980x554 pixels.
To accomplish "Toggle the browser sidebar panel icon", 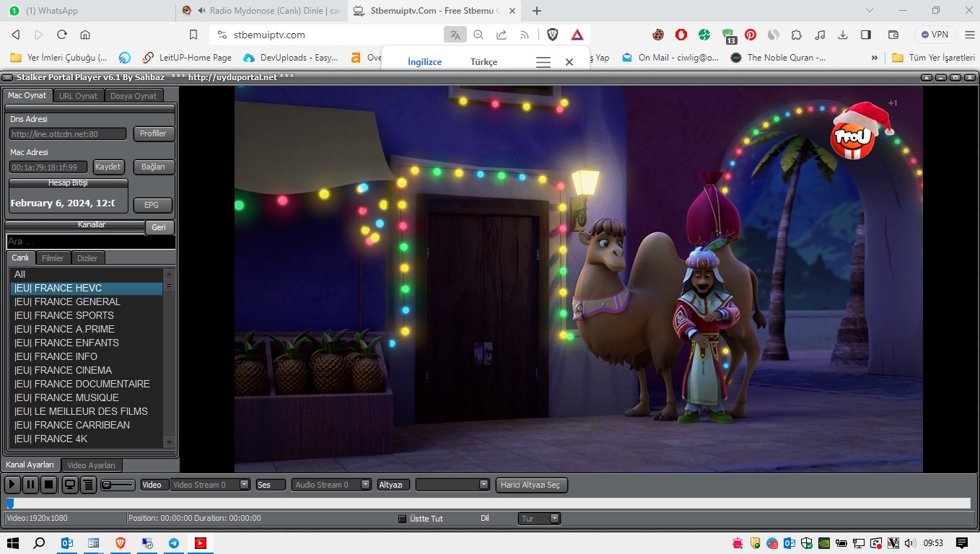I will click(x=866, y=35).
